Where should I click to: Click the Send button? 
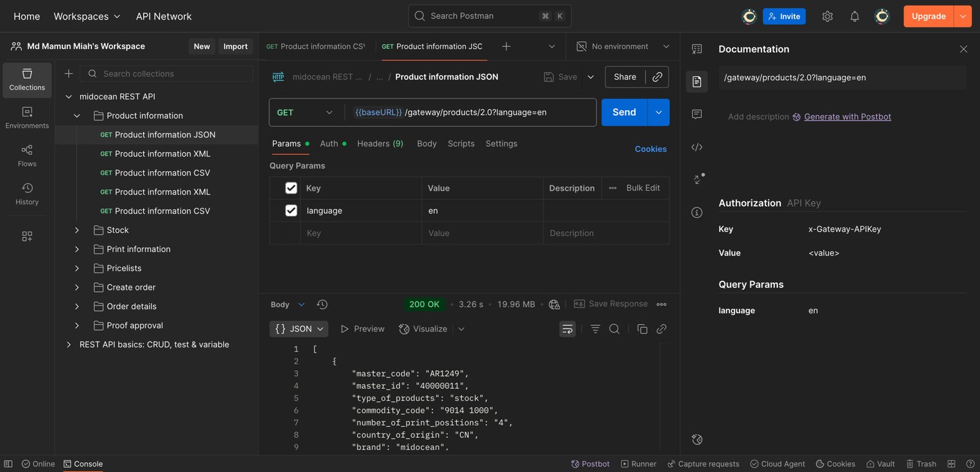[624, 113]
